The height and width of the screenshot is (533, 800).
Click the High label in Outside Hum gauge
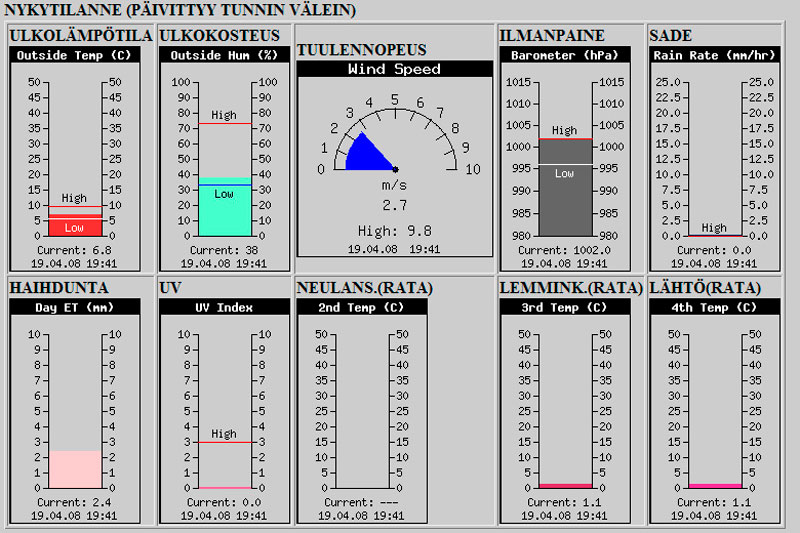pyautogui.click(x=224, y=115)
